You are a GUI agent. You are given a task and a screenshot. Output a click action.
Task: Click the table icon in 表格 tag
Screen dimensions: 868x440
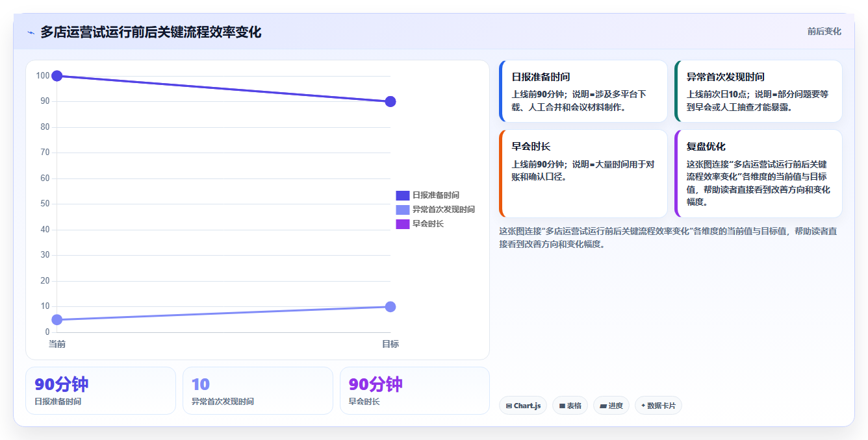(x=562, y=406)
